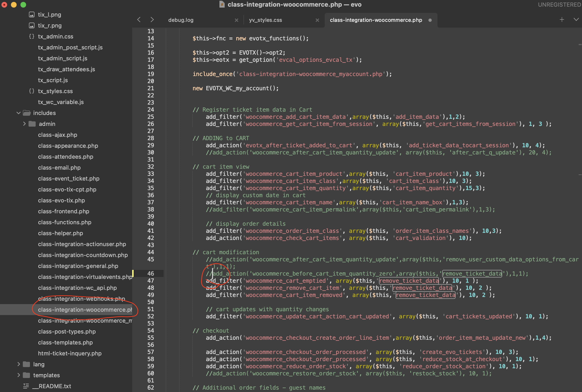This screenshot has height=392, width=582.
Task: Open class-ajax.php in sidebar
Action: click(x=58, y=135)
